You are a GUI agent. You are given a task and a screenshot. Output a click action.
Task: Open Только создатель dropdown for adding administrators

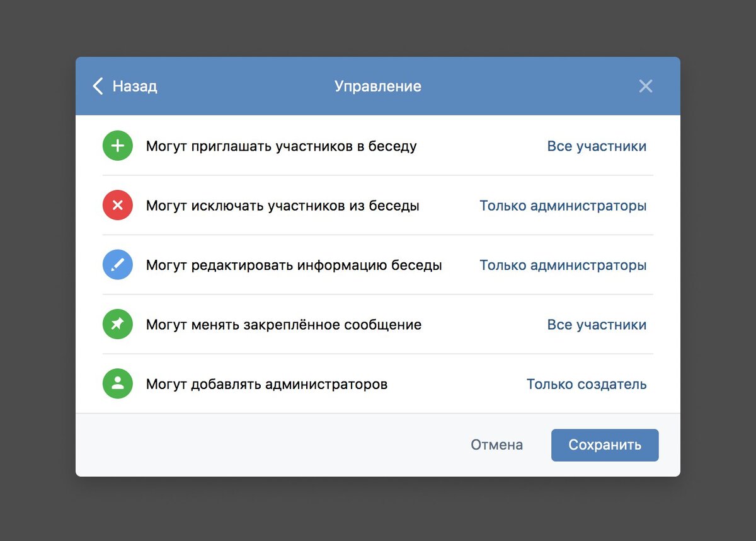pyautogui.click(x=587, y=384)
